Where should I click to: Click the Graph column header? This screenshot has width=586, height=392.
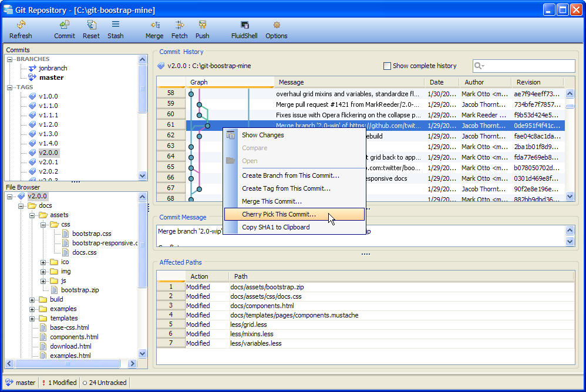pyautogui.click(x=230, y=82)
